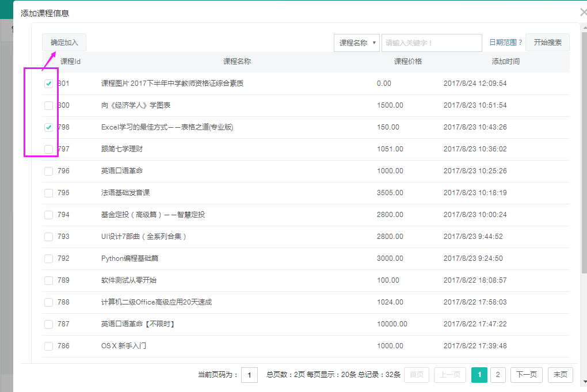Select page 1 in pagination
This screenshot has height=392, width=587.
pyautogui.click(x=479, y=375)
